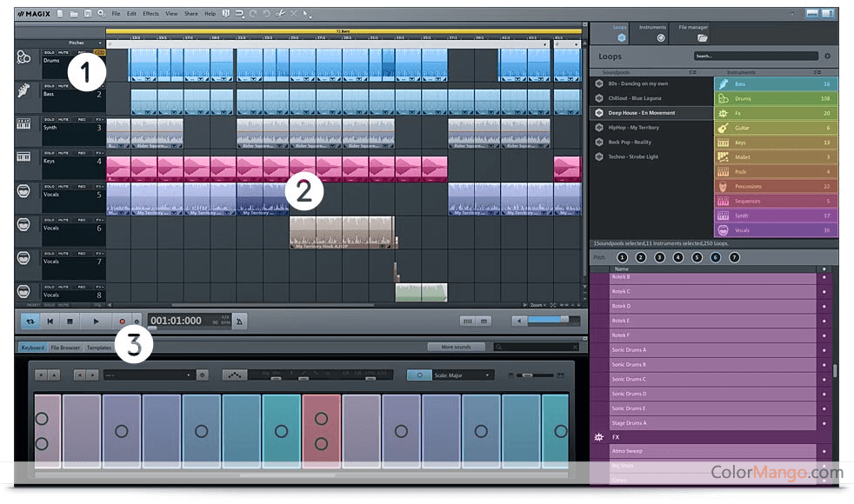Stop playback with the Stop button
The width and height of the screenshot is (854, 504).
click(x=70, y=322)
